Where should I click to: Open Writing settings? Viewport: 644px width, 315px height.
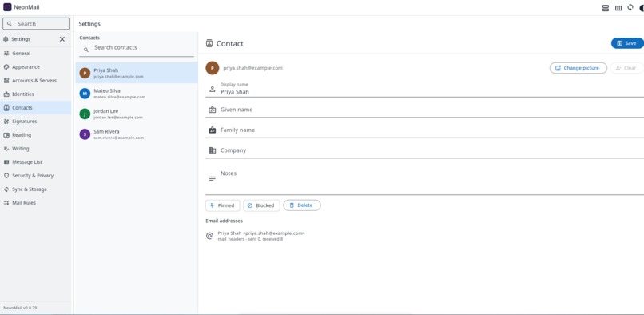click(36, 148)
